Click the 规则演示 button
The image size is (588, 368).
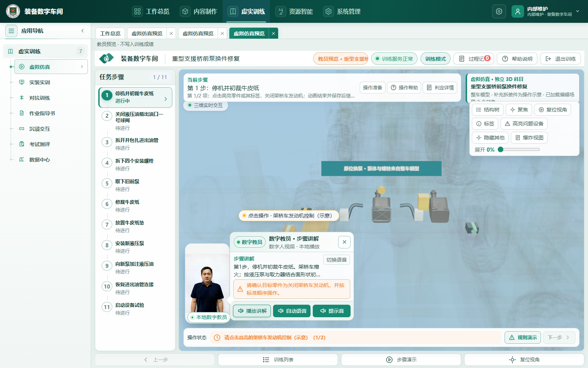point(523,337)
